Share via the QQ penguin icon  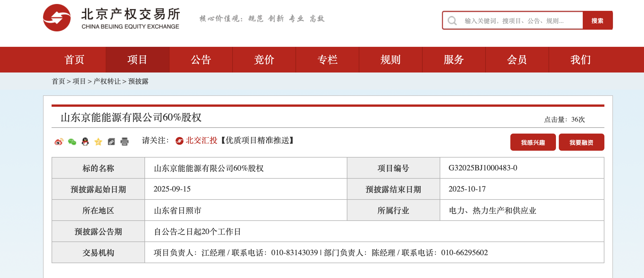(85, 141)
